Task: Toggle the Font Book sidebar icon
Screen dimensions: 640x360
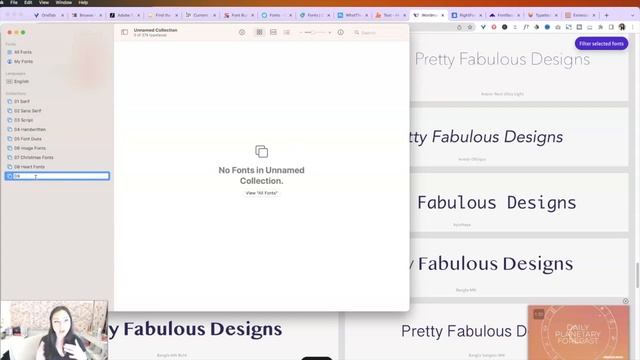Action: (124, 32)
